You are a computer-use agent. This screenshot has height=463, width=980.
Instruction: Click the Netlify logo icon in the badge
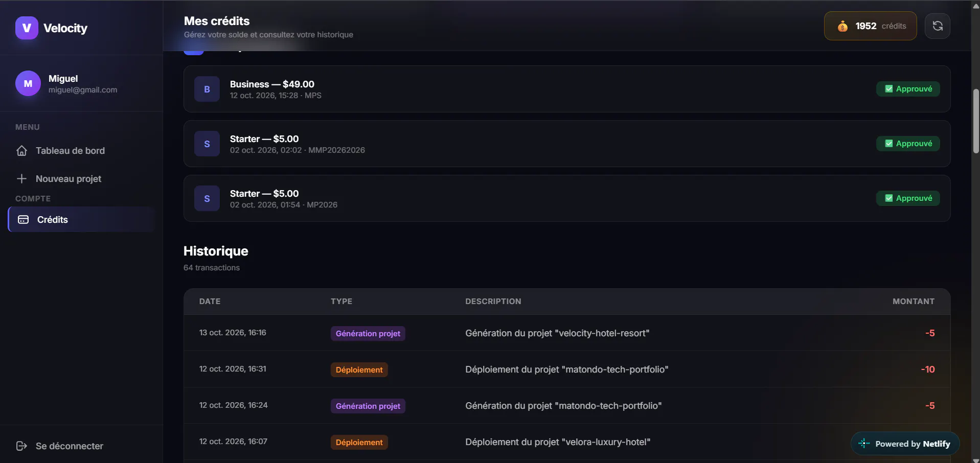(864, 444)
